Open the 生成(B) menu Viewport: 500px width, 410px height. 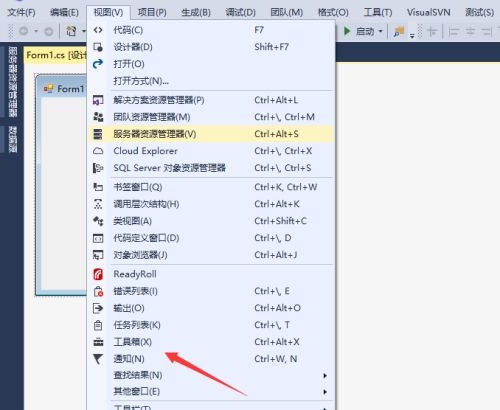pos(196,13)
